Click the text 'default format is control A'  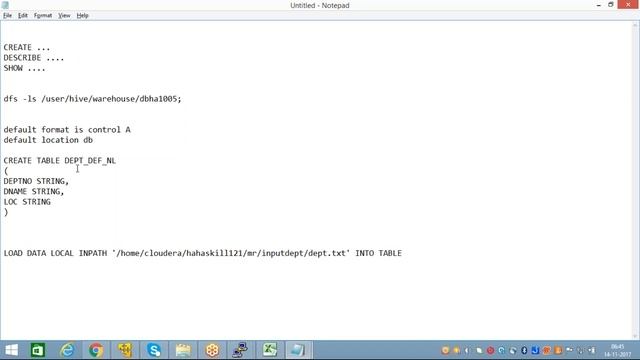(x=67, y=130)
